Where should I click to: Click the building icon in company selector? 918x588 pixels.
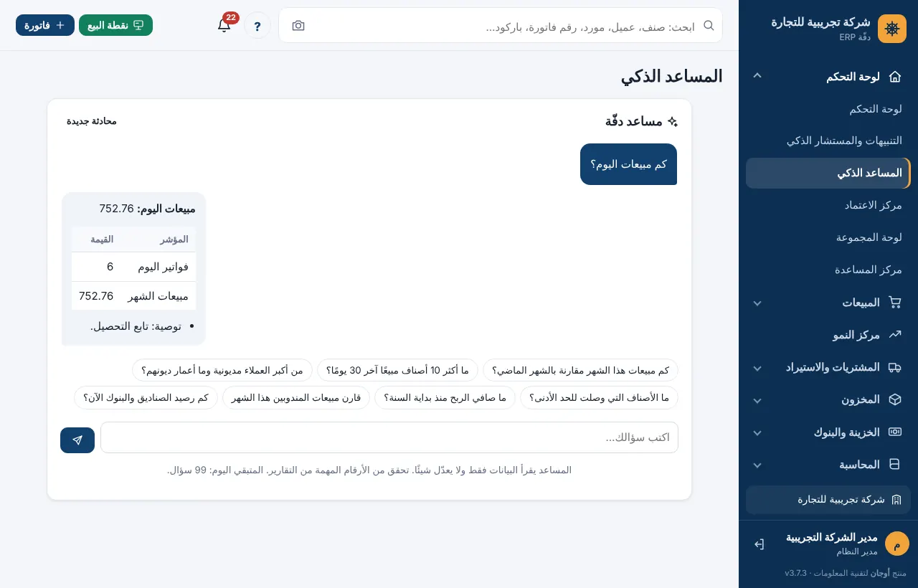(x=896, y=500)
